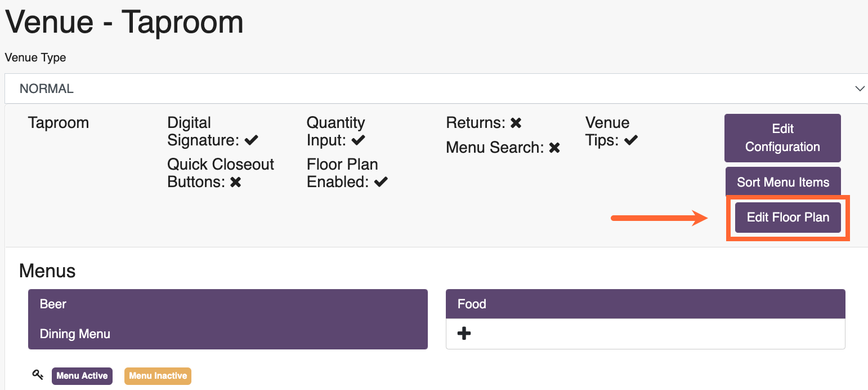The width and height of the screenshot is (868, 390).
Task: Click the Returns X icon
Action: coord(516,123)
